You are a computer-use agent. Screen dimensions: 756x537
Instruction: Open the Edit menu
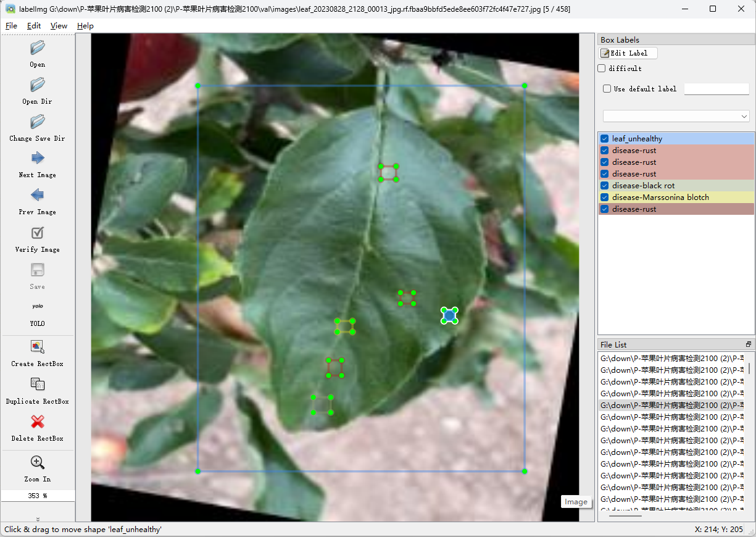coord(34,26)
